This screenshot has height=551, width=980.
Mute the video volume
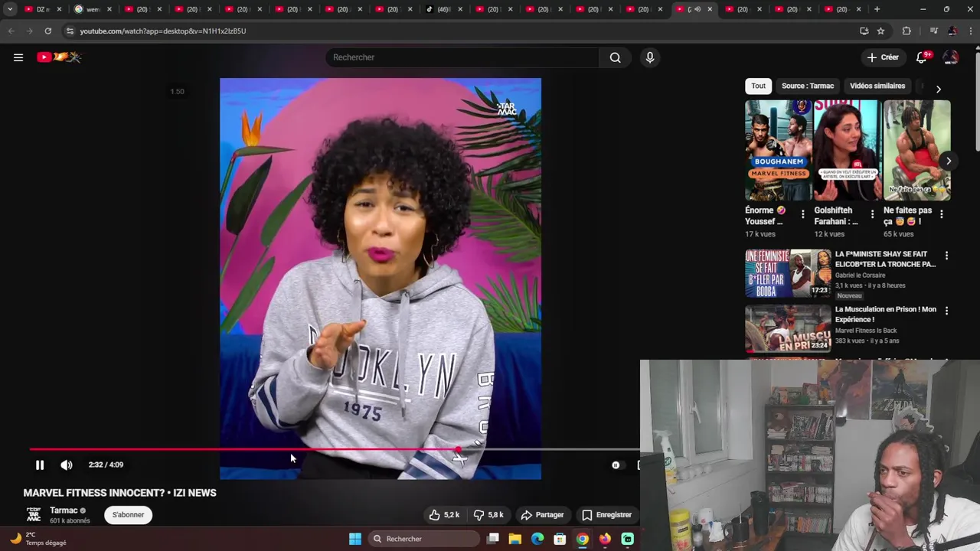[x=67, y=465]
